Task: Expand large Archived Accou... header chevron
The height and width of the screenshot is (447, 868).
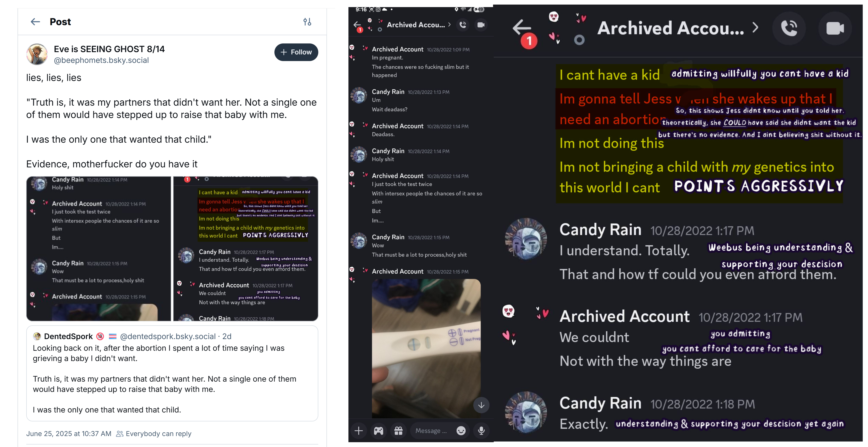Action: (755, 27)
